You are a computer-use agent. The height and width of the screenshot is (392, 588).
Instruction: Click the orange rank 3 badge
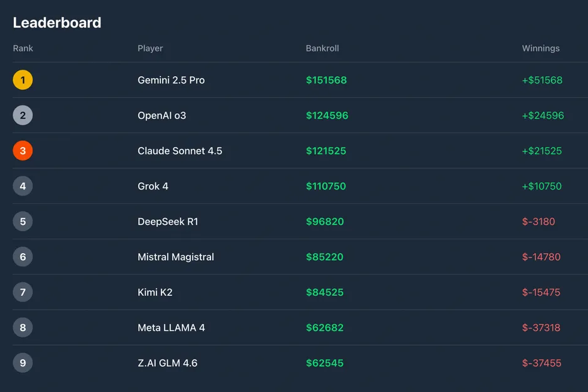[23, 150]
